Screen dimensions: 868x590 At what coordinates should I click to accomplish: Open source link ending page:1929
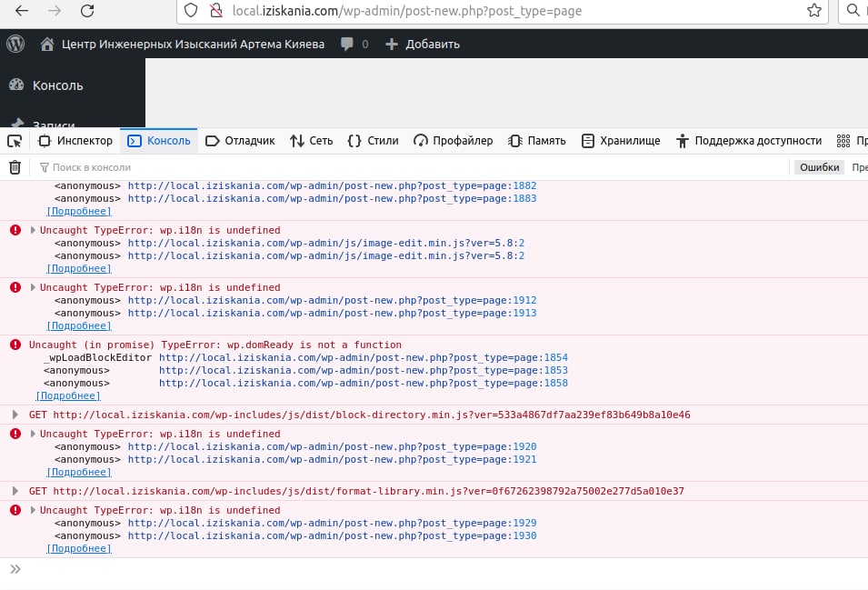pyautogui.click(x=332, y=523)
